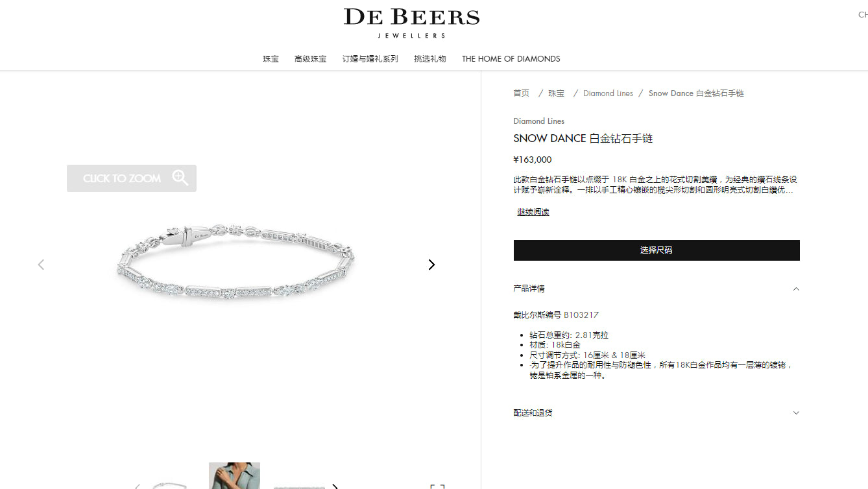Click the 首页 breadcrumb link
The image size is (868, 489).
tap(522, 93)
